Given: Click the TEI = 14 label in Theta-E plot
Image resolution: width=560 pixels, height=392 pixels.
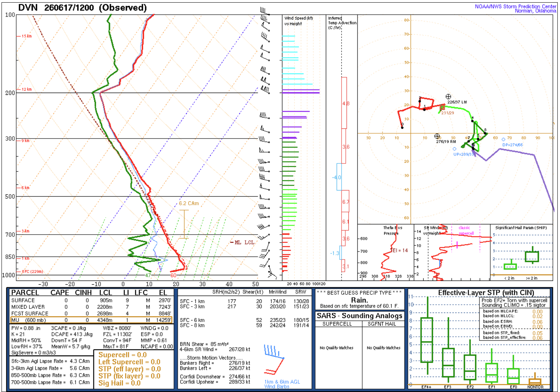Looking at the screenshot, I should [x=399, y=250].
